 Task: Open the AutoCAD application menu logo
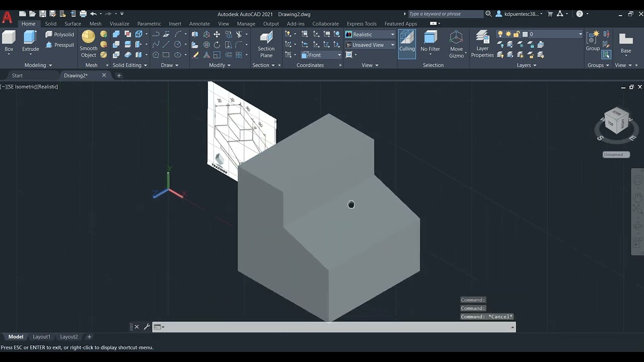click(x=7, y=18)
